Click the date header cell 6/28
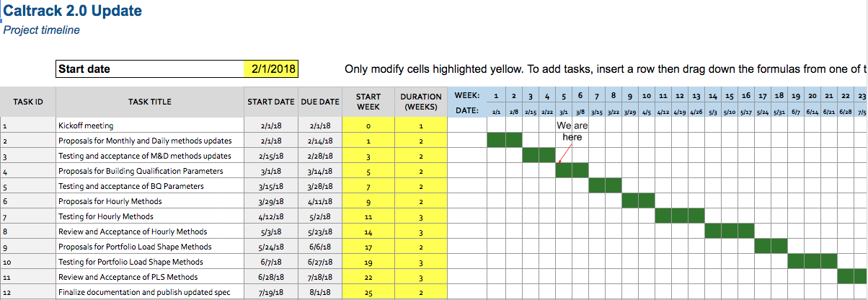Viewport: 868px width, 300px height. 846,111
